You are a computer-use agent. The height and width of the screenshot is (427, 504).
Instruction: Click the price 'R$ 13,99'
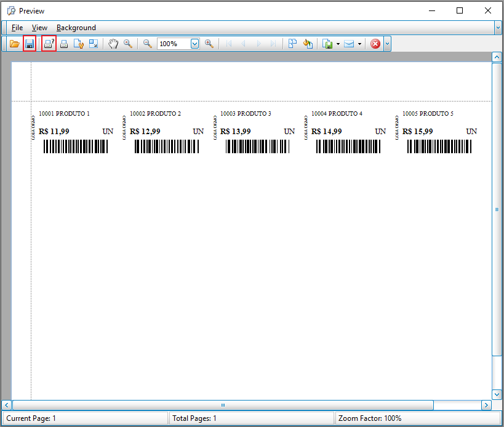click(235, 132)
